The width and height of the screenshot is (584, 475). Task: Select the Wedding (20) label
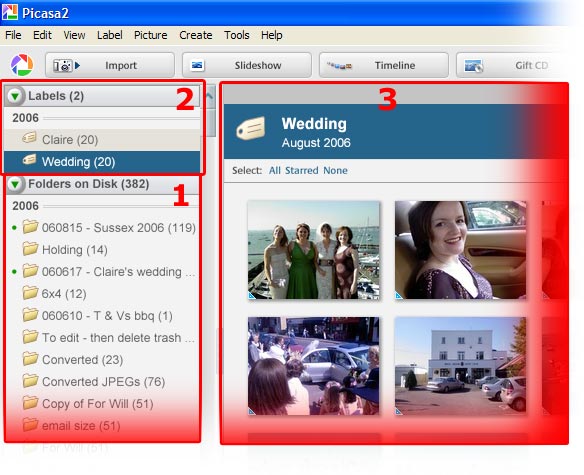coord(102,162)
